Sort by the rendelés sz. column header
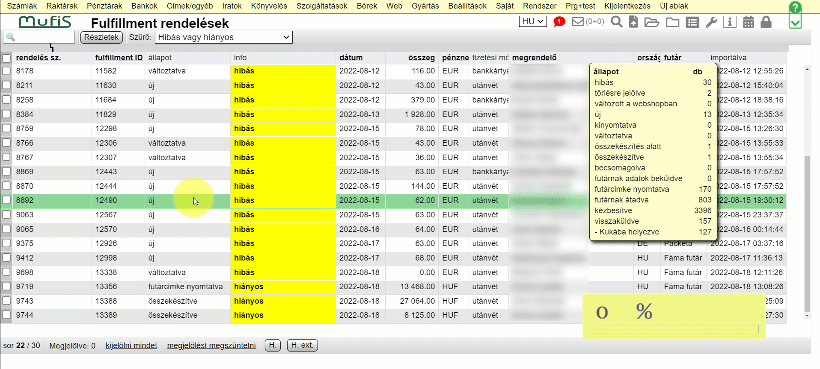Screen dimensions: 820x369 (39, 57)
